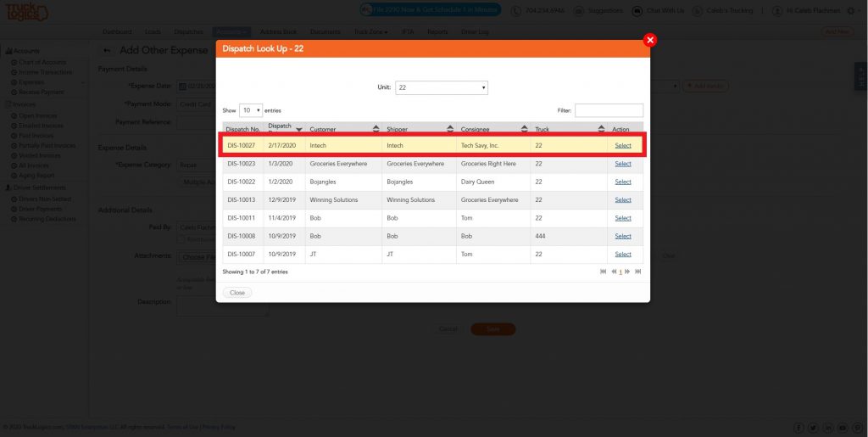868x437 pixels.
Task: Open Income Transactions in sidebar
Action: 46,73
